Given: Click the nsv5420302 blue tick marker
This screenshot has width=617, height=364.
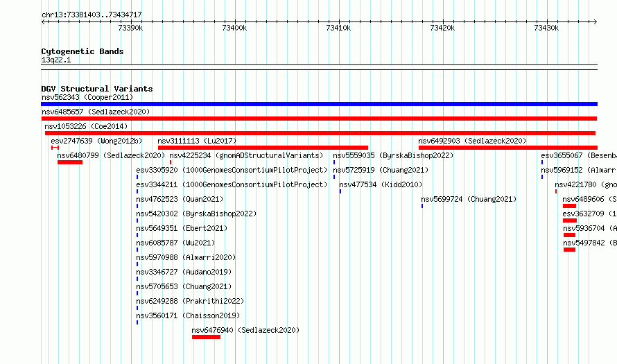Looking at the screenshot, I should tap(137, 220).
